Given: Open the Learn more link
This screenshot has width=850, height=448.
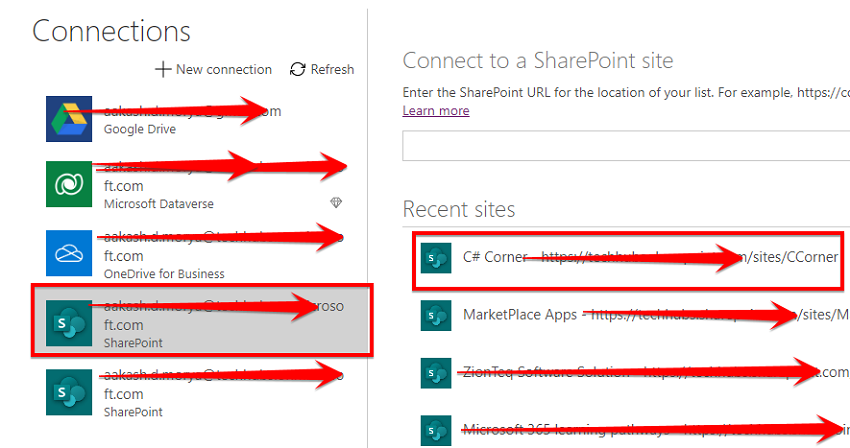Looking at the screenshot, I should 436,111.
